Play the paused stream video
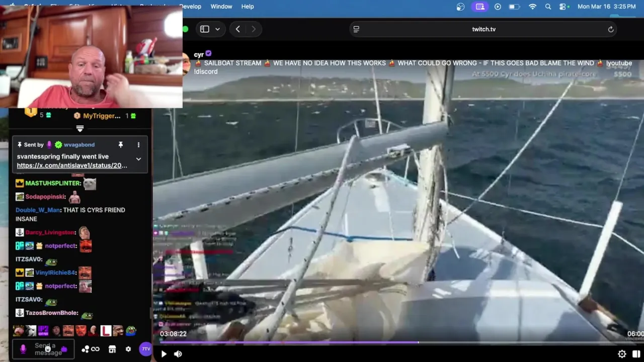This screenshot has width=644, height=362. [164, 354]
